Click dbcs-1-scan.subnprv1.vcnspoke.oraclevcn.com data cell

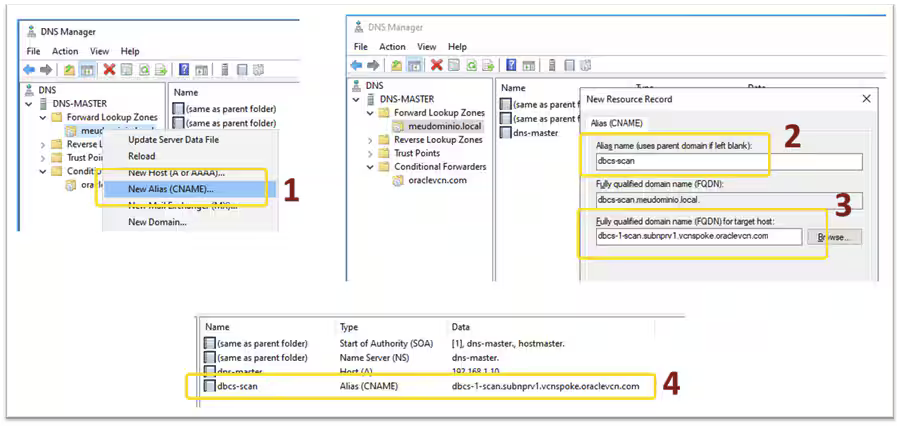[x=545, y=386]
